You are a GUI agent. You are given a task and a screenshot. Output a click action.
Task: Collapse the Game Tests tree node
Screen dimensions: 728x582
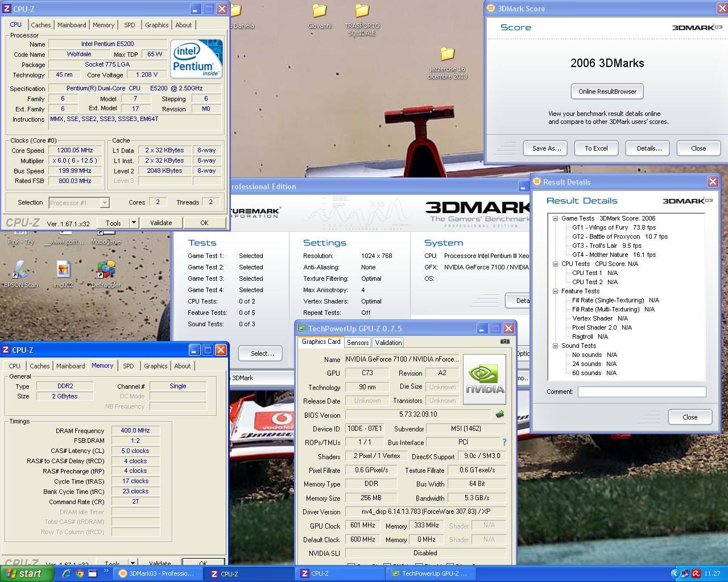point(555,218)
